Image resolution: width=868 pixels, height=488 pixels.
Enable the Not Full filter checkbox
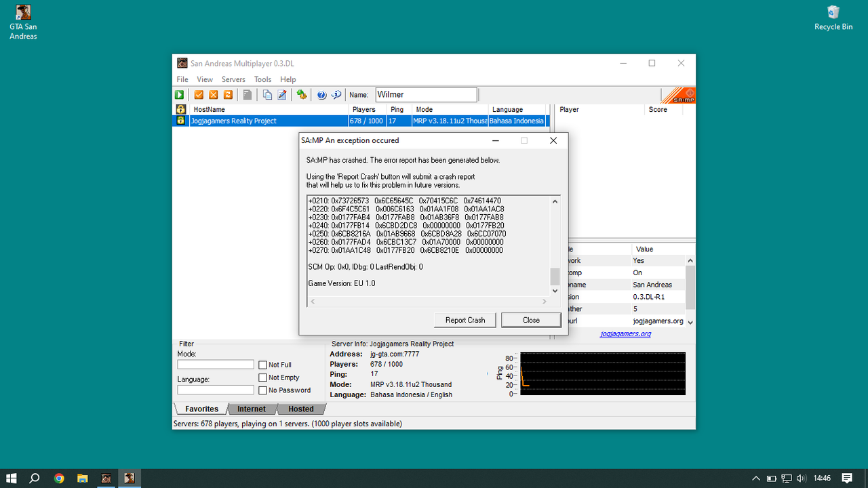coord(263,365)
